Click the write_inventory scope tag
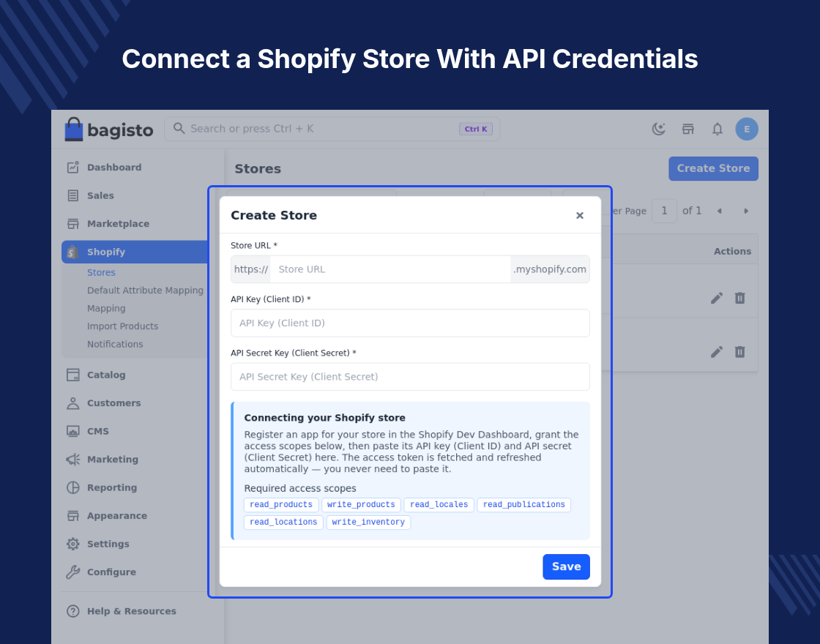Viewport: 820px width, 644px height. 368,523
